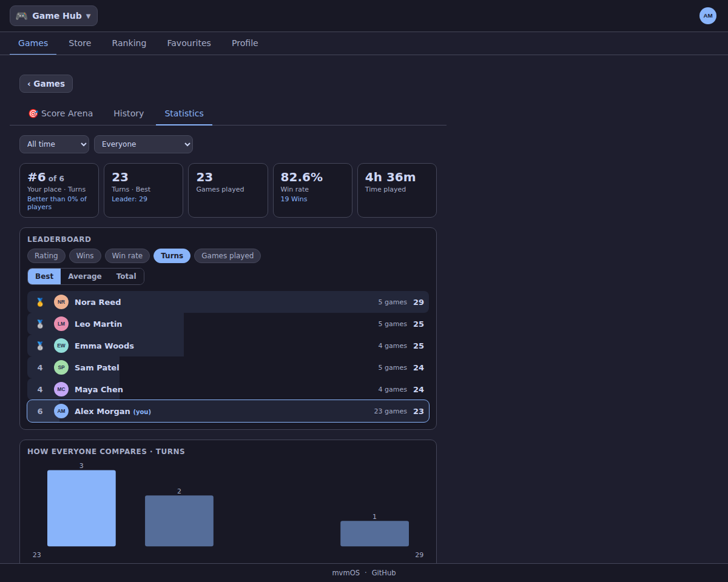The image size is (728, 582).
Task: Click the game controller icon in header
Action: (22, 16)
